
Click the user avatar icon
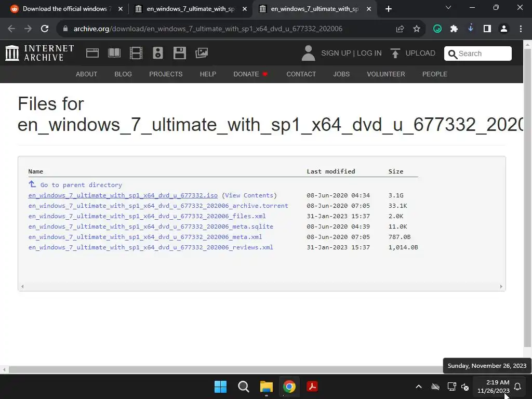(308, 54)
